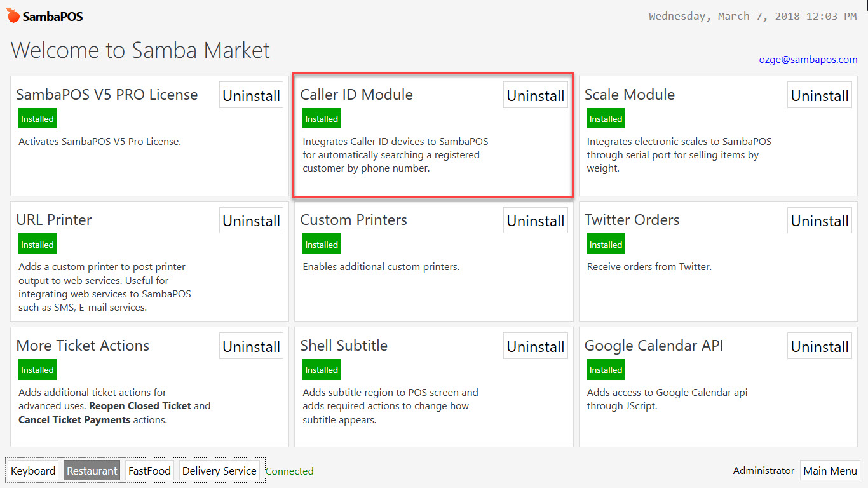The image size is (868, 488).
Task: Select the Delivery Service tab
Action: coord(219,470)
